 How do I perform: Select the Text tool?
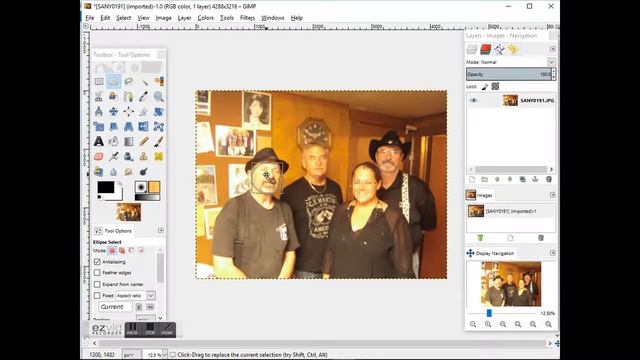point(99,142)
